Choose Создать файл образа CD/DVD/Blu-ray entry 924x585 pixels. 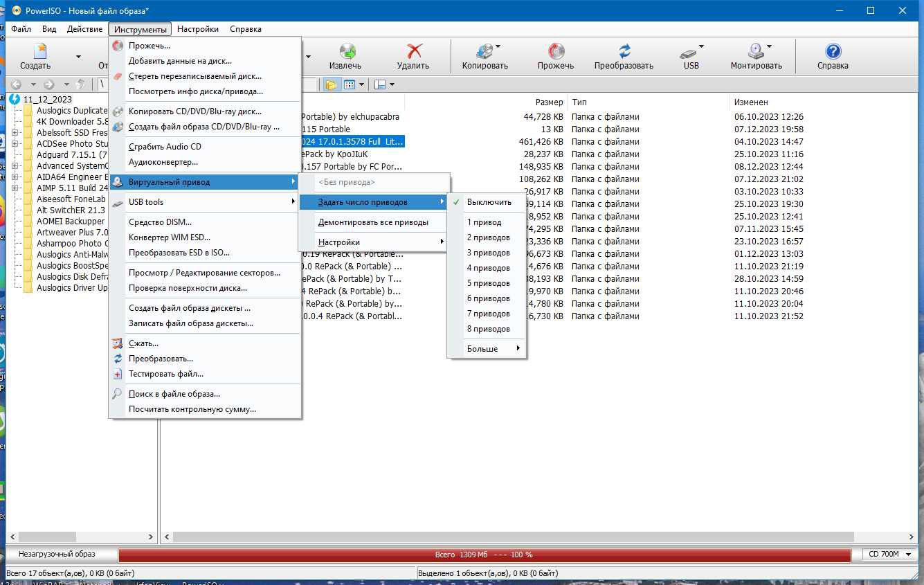tap(205, 127)
